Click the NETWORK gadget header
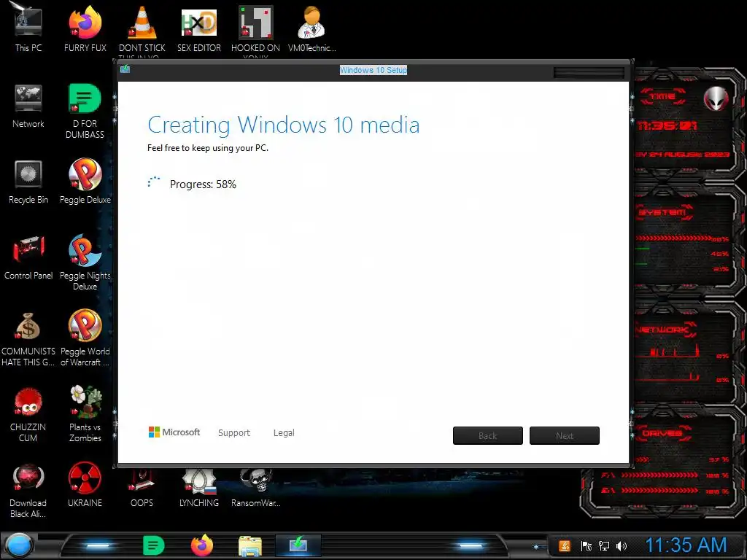 (x=664, y=330)
